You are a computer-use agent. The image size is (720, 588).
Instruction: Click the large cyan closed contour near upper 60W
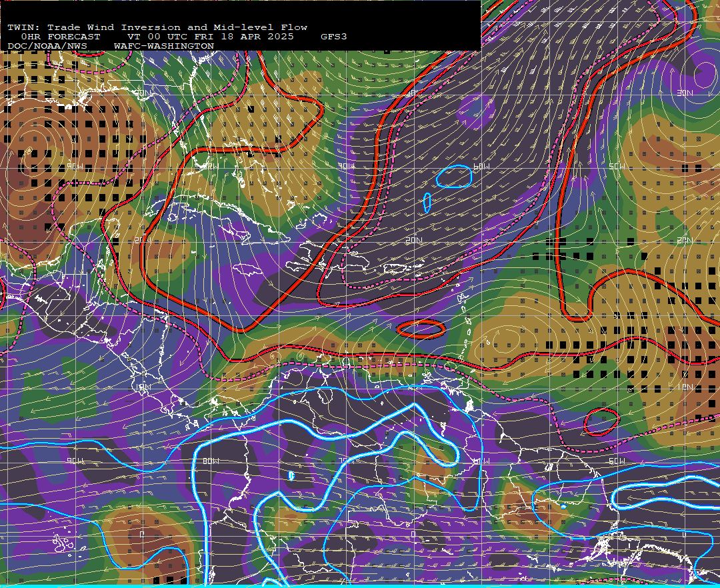pyautogui.click(x=454, y=177)
